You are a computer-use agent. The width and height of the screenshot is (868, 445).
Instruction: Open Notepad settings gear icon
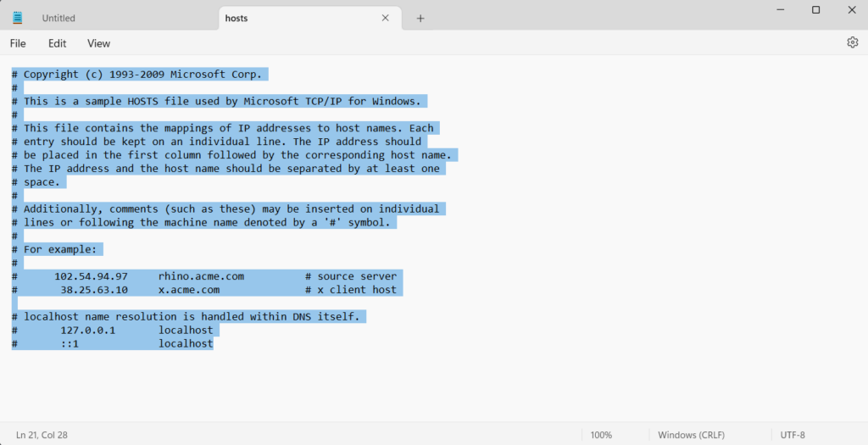(x=853, y=42)
